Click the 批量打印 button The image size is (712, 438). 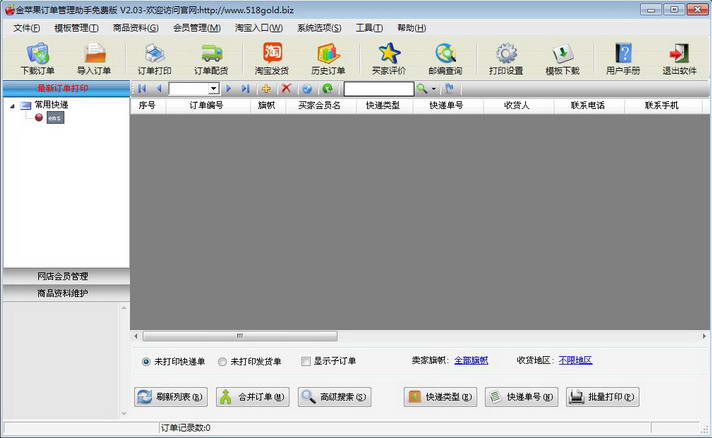tap(603, 397)
